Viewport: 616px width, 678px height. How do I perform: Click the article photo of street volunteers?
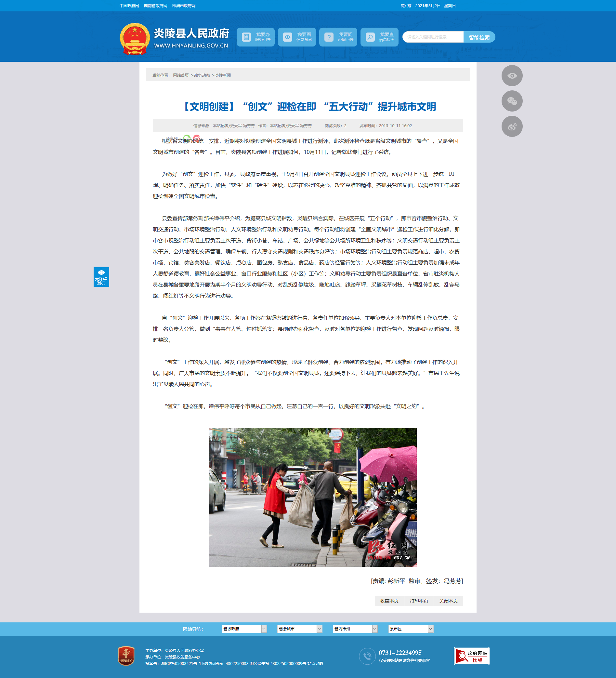(312, 497)
